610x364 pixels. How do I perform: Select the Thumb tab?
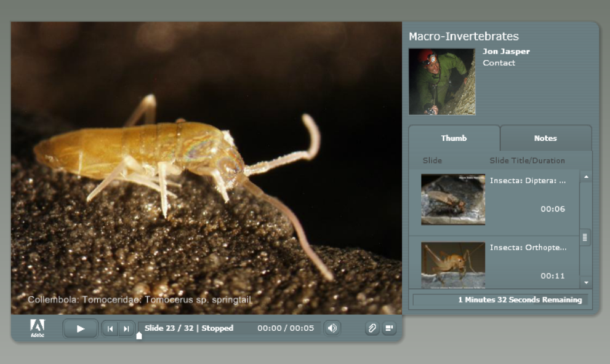pos(454,138)
